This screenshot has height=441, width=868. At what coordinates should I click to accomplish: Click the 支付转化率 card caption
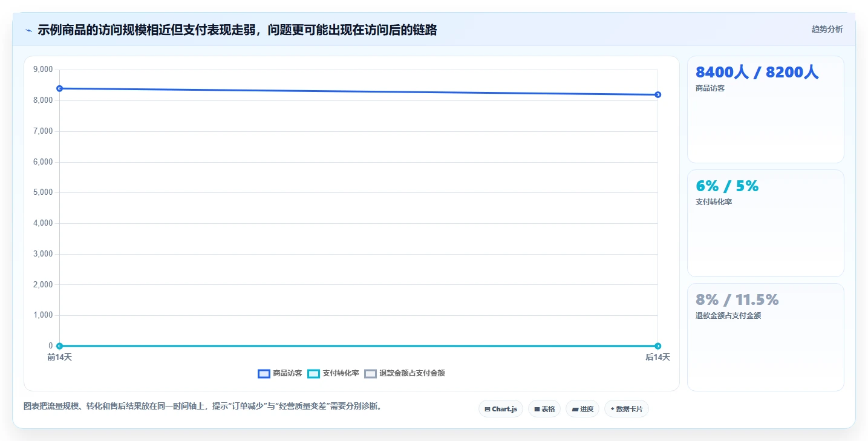coord(714,202)
